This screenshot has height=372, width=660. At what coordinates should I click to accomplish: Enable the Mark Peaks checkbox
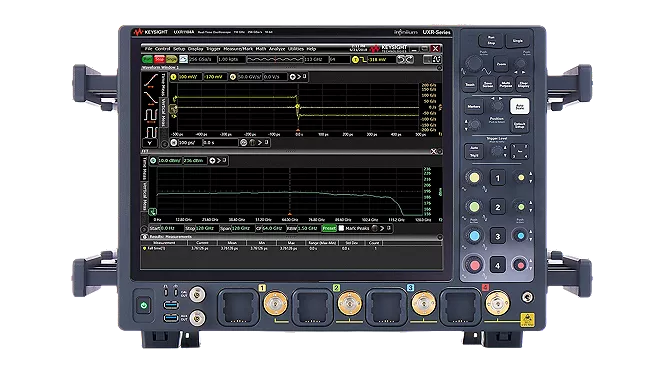[341, 228]
